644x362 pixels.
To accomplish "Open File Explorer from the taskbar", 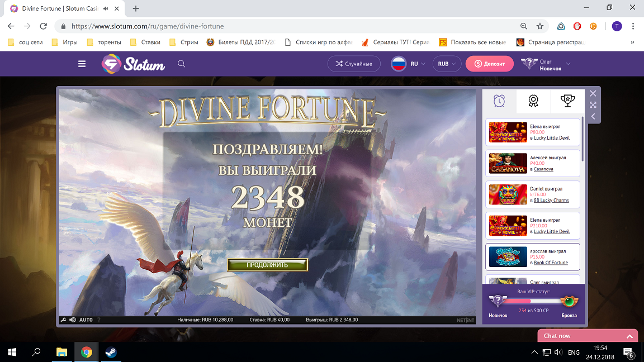I will point(61,352).
